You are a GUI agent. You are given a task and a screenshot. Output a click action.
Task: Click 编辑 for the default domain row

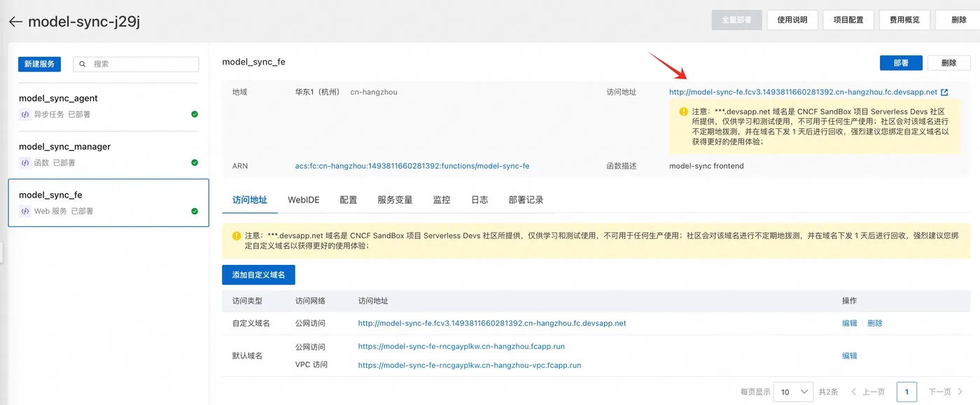849,355
